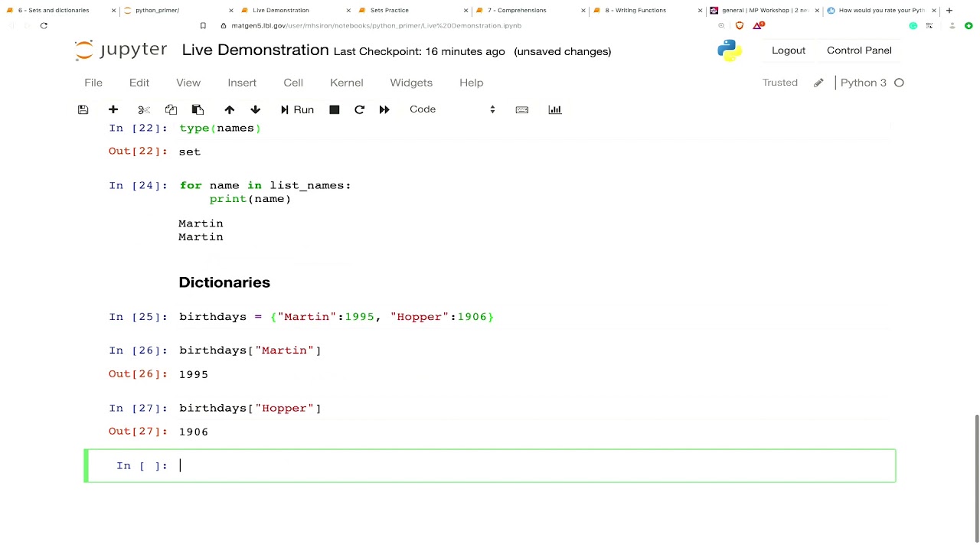Viewport: 980px width, 551px height.
Task: Close the '6 - Sets and dictionaries' tab
Action: 114,11
